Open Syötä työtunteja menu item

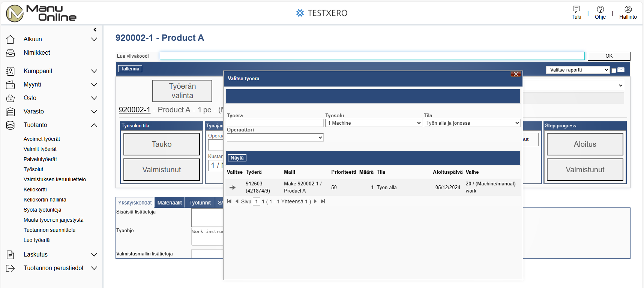tap(42, 210)
